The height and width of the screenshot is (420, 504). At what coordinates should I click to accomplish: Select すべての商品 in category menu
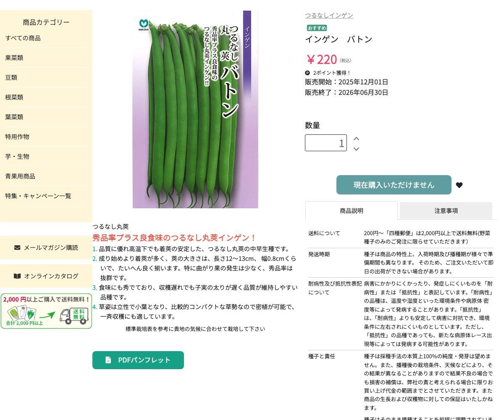click(x=23, y=38)
